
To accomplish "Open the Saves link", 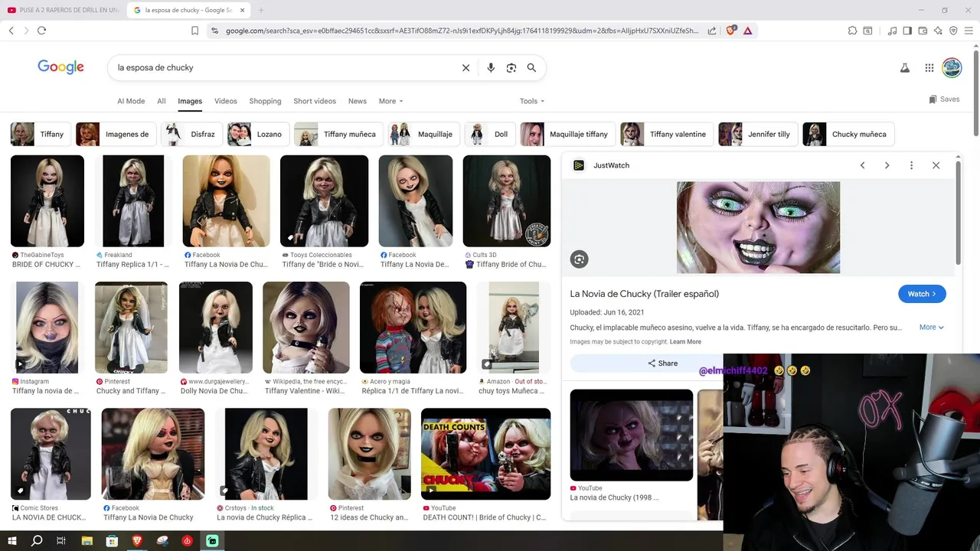I will click(x=944, y=99).
